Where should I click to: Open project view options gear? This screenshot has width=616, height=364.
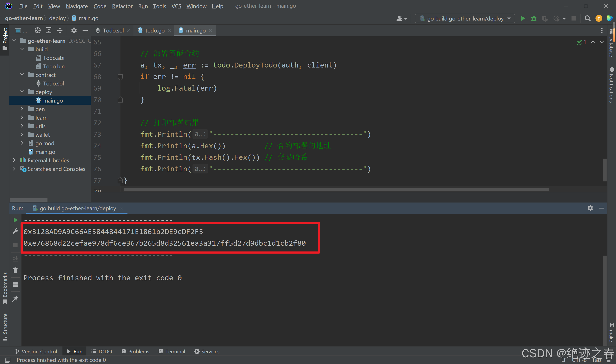74,30
